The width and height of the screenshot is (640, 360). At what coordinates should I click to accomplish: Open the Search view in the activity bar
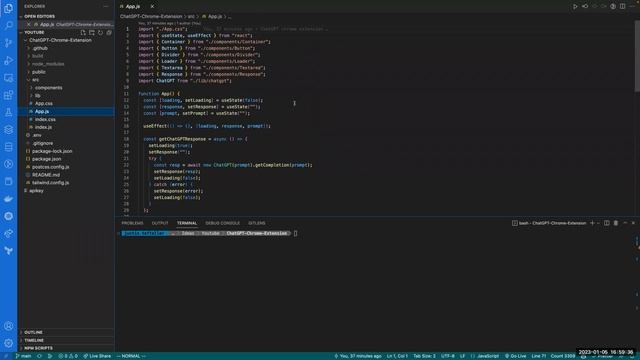tap(8, 25)
